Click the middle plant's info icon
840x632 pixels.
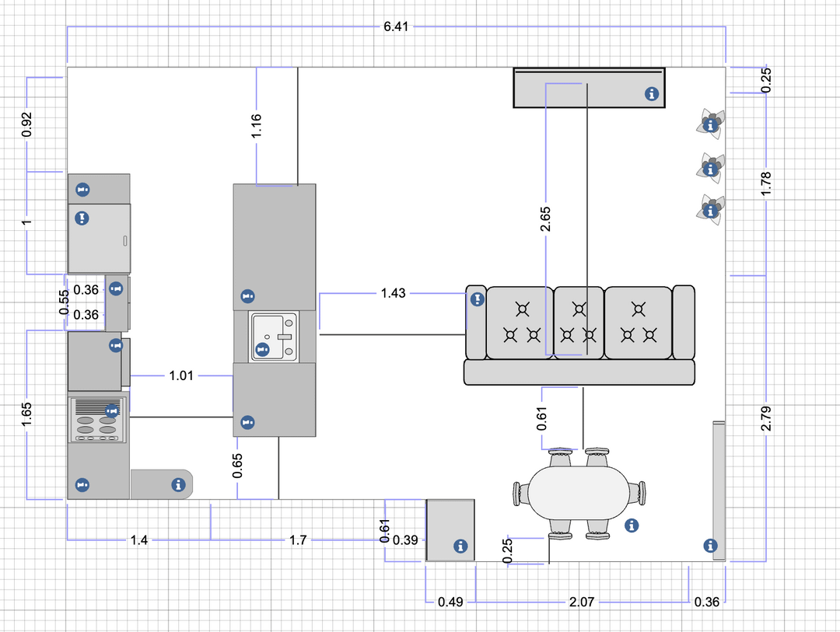[x=710, y=169]
